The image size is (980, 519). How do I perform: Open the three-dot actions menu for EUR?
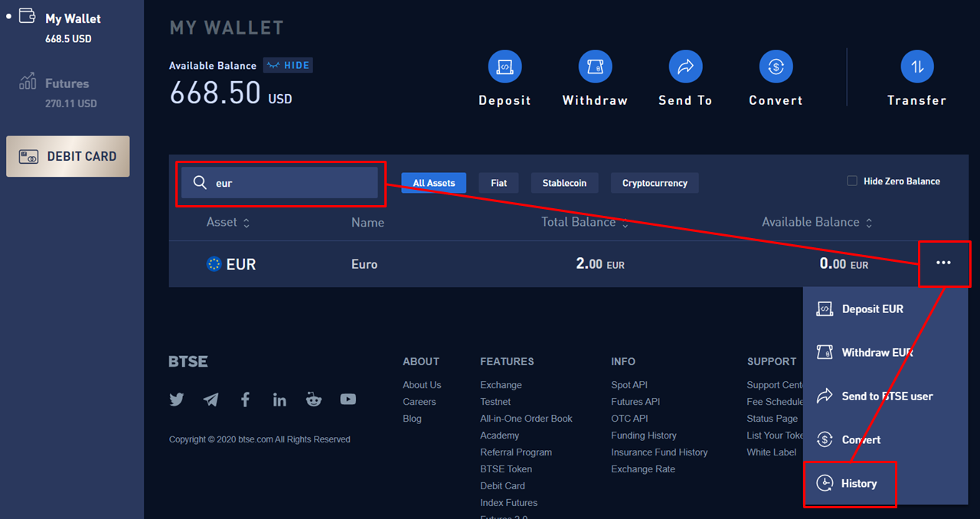[x=944, y=263]
